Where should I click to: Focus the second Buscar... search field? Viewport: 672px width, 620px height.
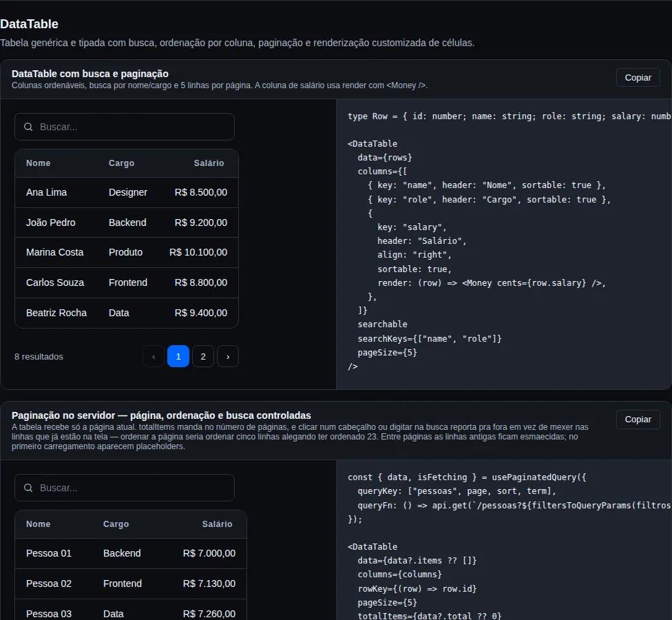125,488
